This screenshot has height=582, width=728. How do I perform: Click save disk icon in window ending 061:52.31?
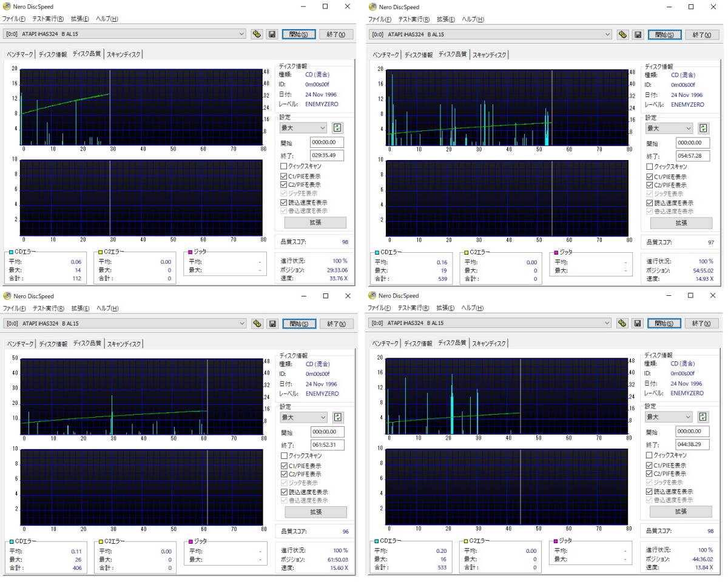pyautogui.click(x=272, y=324)
